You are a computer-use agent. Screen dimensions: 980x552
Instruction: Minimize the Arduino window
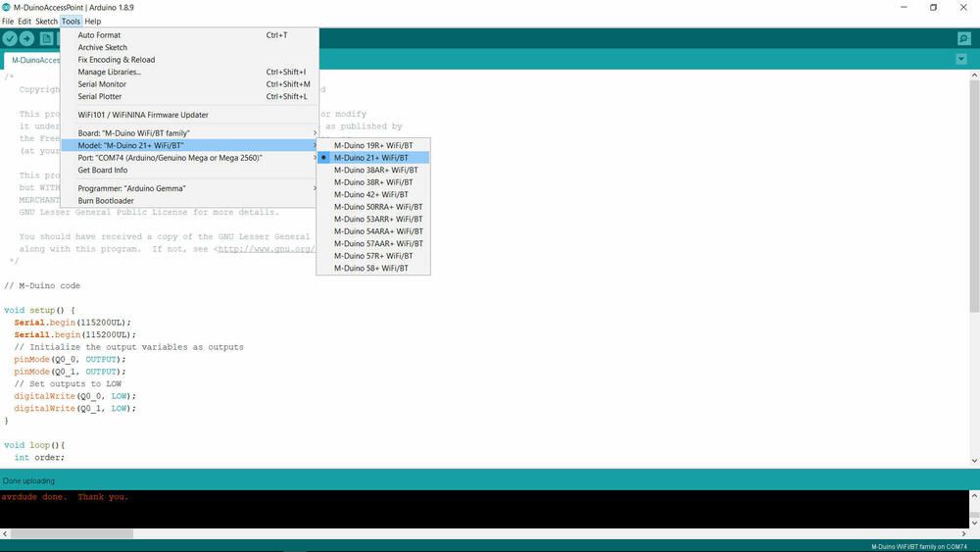(x=904, y=8)
